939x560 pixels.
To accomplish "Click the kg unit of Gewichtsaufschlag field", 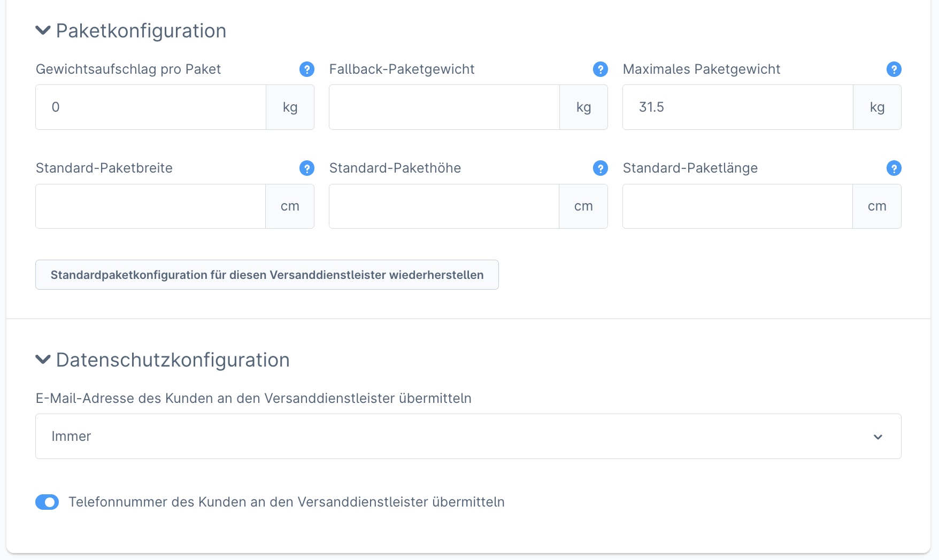I will click(x=290, y=107).
